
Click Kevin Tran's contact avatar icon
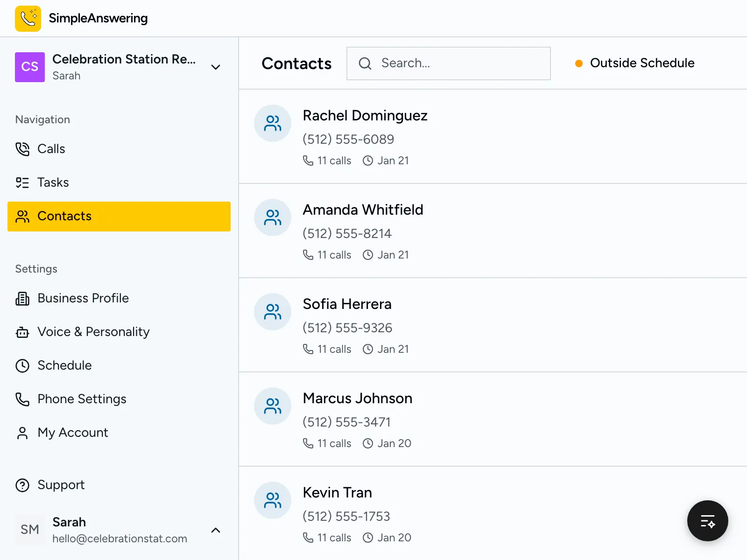click(x=273, y=500)
